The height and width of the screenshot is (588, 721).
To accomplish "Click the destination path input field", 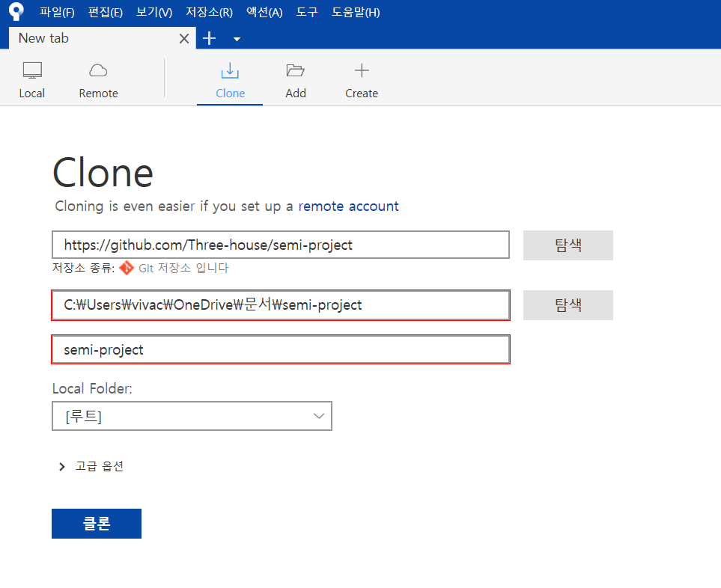I will 281,305.
